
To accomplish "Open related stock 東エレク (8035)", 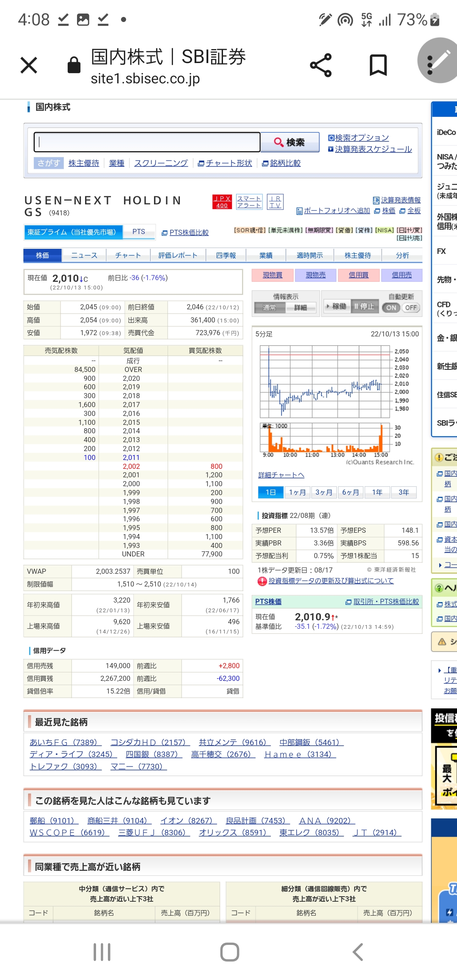I will click(311, 832).
